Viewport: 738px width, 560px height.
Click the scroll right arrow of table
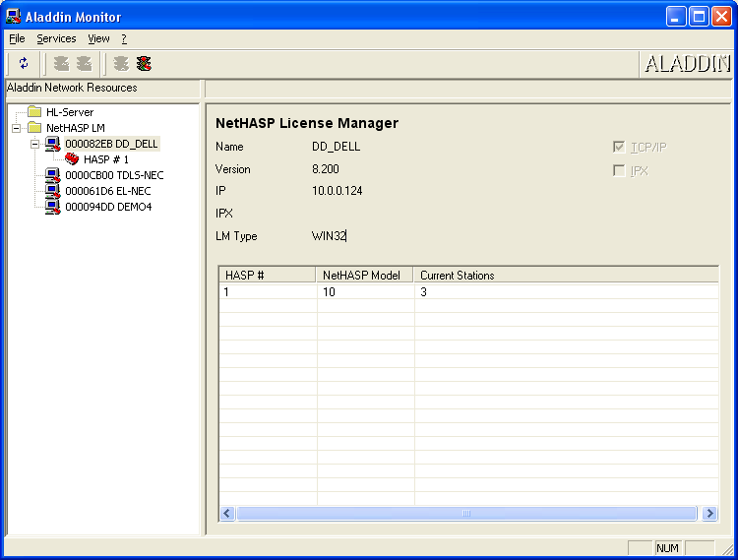(x=709, y=513)
